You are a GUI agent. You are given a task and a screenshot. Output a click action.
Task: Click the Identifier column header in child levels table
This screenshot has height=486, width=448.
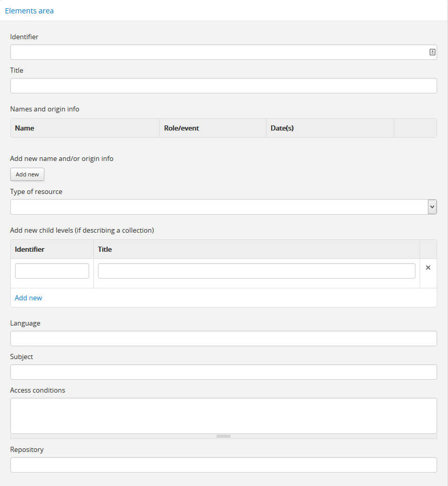pos(30,249)
